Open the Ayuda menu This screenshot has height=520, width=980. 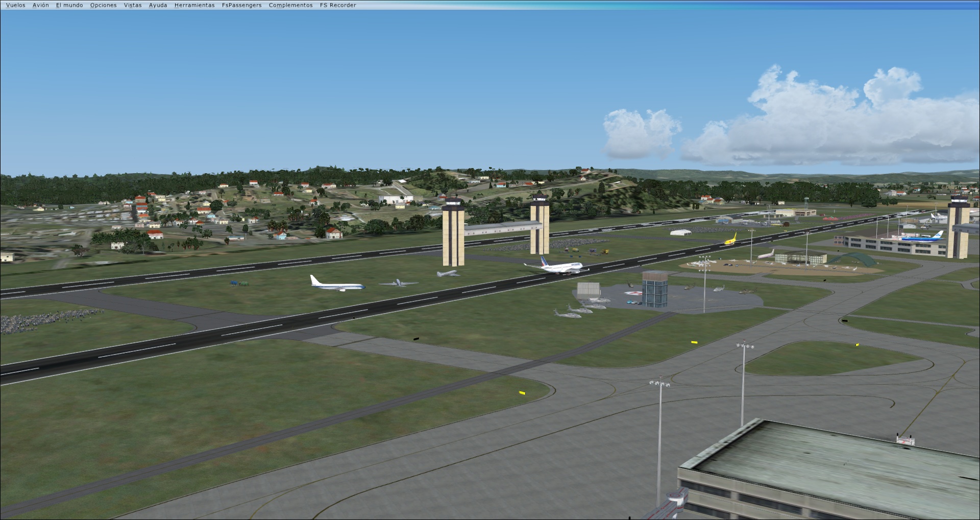coord(157,5)
